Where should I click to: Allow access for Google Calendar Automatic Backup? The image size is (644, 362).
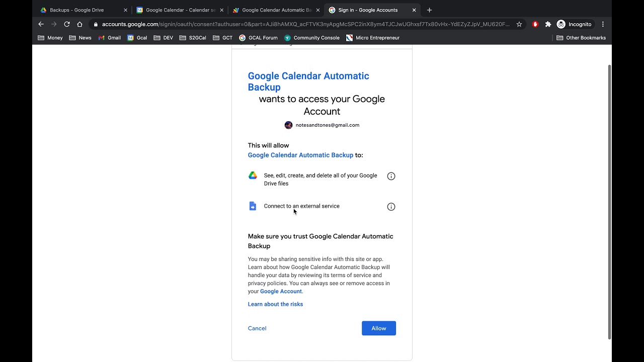pyautogui.click(x=379, y=328)
